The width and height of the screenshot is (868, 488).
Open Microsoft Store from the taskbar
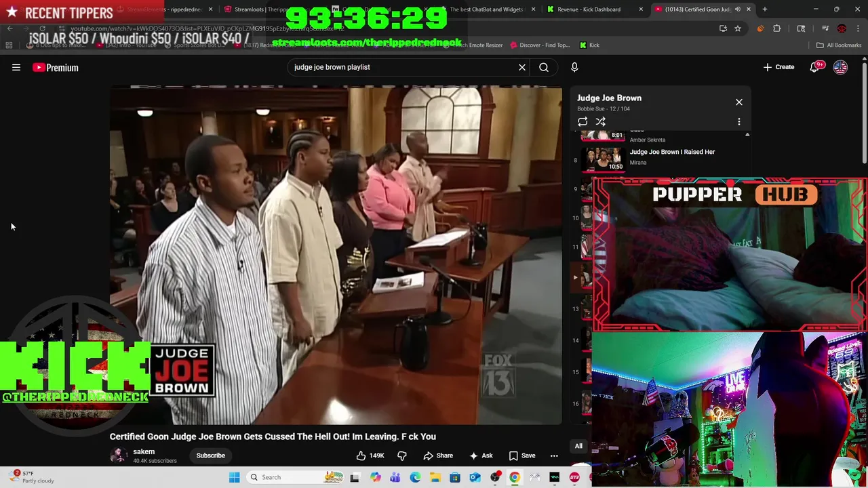pyautogui.click(x=455, y=477)
